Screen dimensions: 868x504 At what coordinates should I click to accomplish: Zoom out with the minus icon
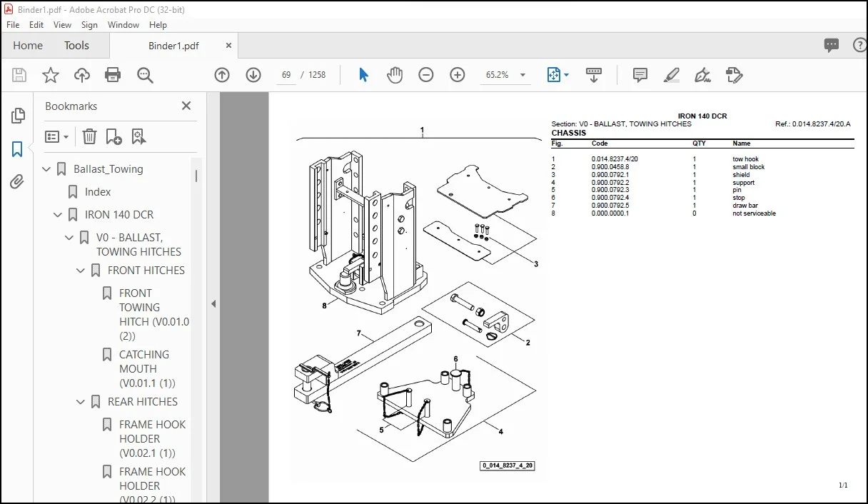pos(426,75)
